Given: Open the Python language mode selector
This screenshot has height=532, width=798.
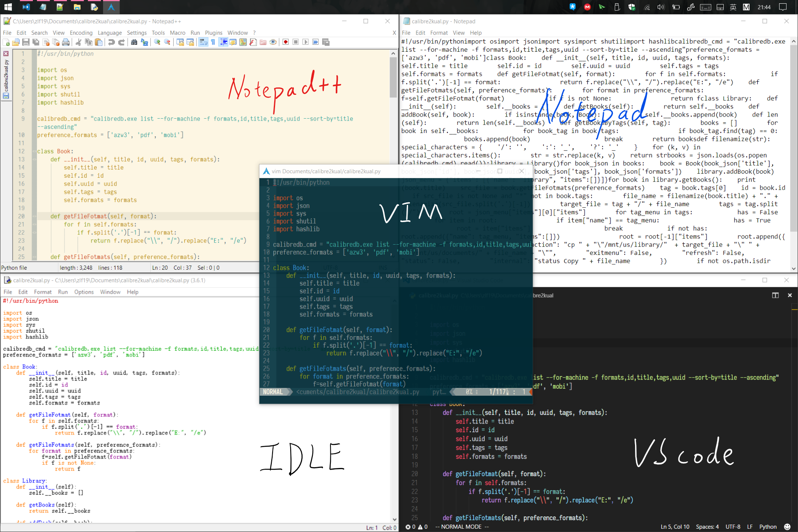Looking at the screenshot, I should pos(768,527).
